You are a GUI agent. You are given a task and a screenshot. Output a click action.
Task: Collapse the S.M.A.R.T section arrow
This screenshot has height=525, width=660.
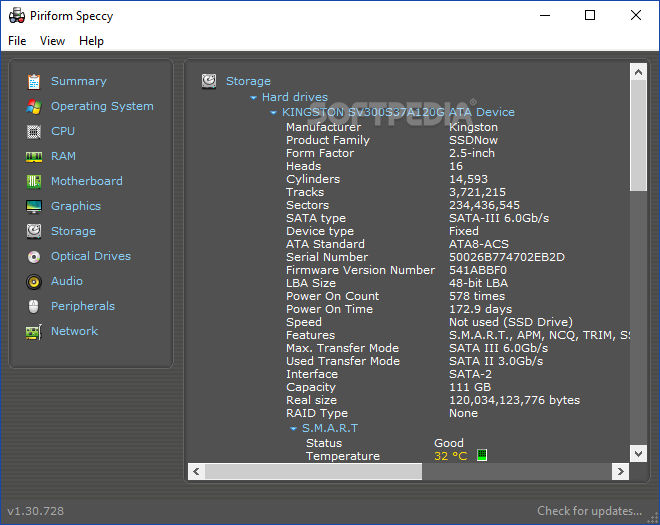[293, 429]
